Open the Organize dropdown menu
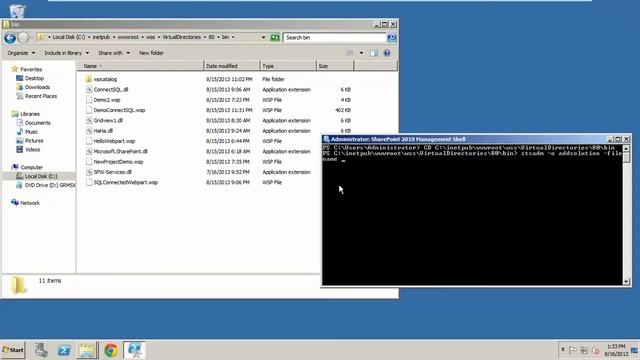The width and height of the screenshot is (640, 360). 21,53
